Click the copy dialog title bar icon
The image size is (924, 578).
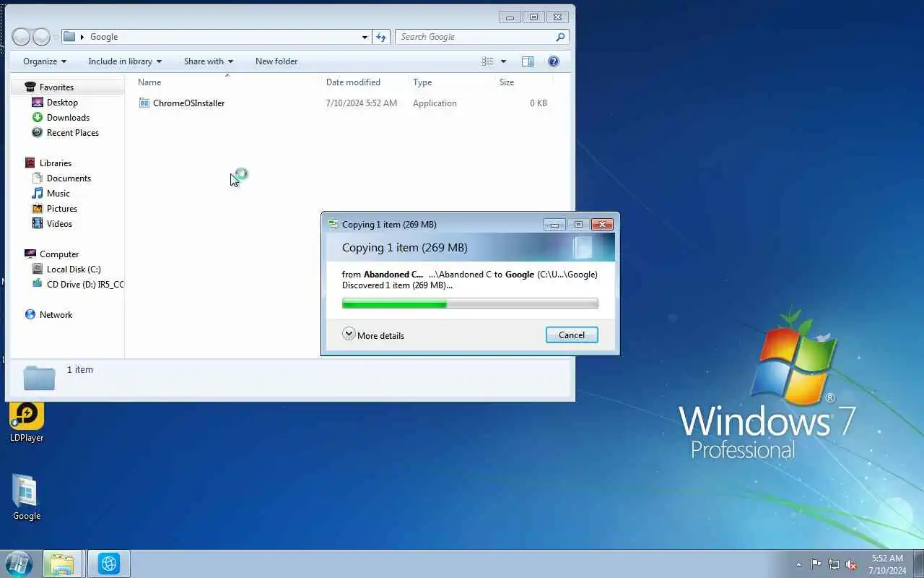pyautogui.click(x=333, y=224)
